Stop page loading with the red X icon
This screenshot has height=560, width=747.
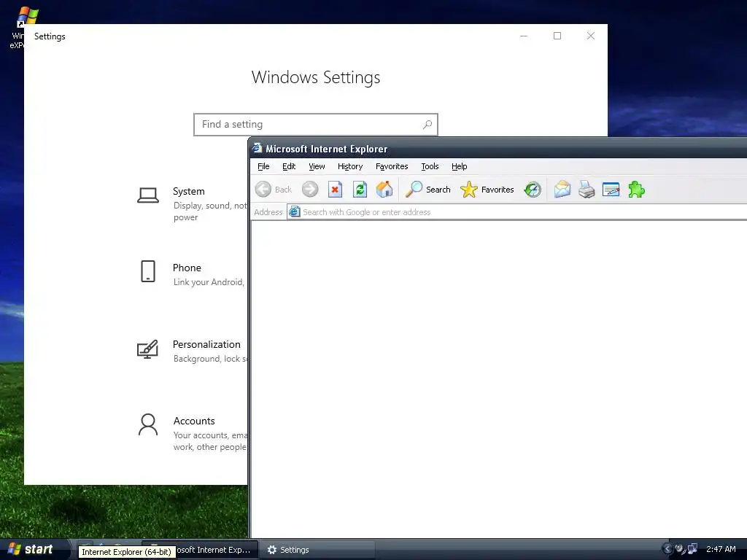(335, 190)
